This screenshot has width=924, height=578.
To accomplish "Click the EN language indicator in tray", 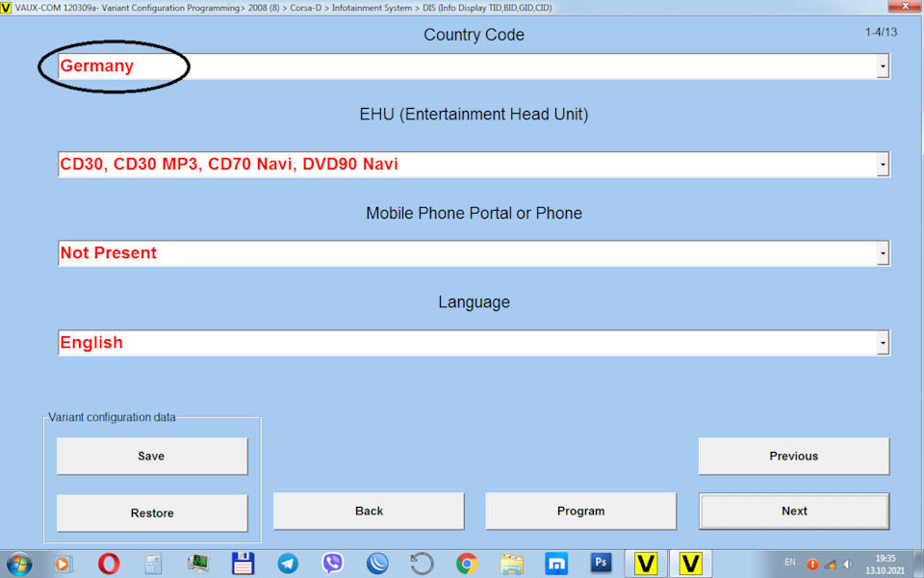I will [x=790, y=562].
